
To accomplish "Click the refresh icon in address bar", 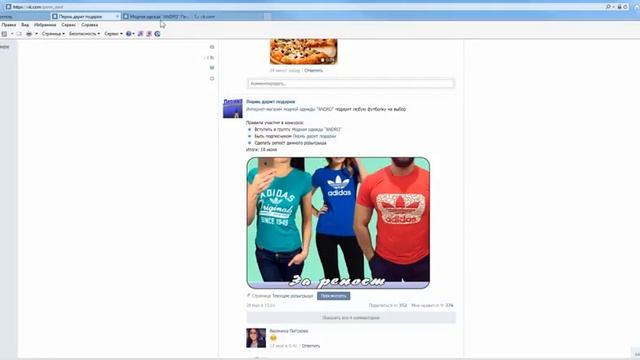I will point(625,7).
